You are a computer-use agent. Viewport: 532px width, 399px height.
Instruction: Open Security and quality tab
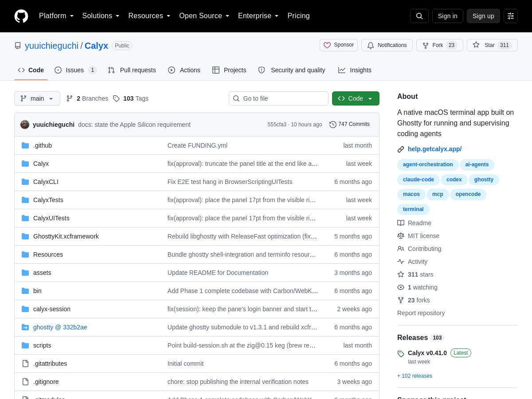pyautogui.click(x=292, y=70)
